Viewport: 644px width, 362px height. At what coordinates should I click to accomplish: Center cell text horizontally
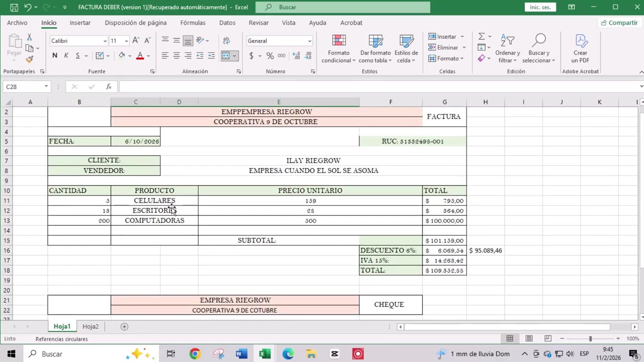pyautogui.click(x=177, y=56)
